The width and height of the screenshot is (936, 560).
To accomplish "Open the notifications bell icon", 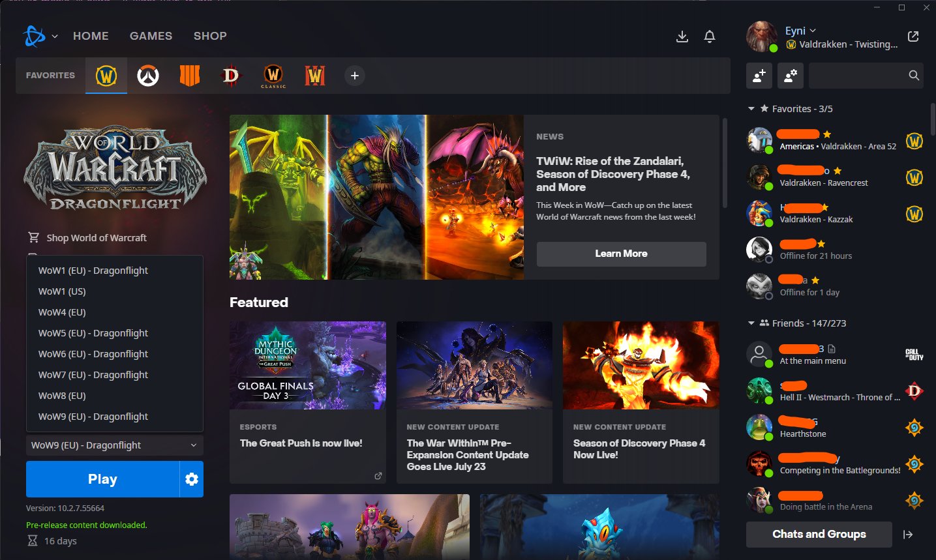I will 709,37.
